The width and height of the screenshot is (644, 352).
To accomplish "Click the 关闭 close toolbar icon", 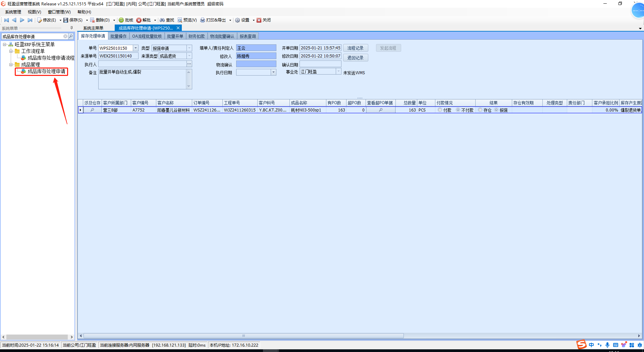I will (x=259, y=20).
